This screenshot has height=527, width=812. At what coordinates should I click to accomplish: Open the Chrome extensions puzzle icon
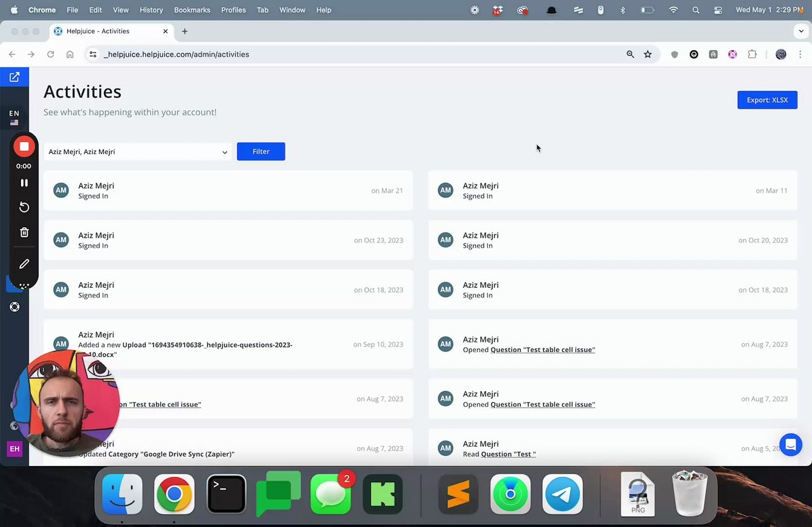(x=752, y=55)
